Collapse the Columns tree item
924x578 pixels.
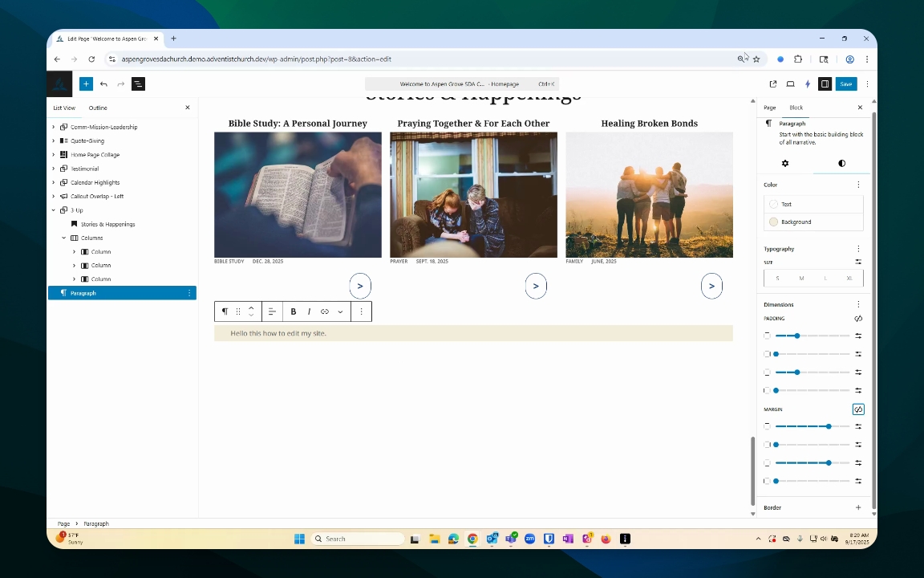click(x=64, y=238)
